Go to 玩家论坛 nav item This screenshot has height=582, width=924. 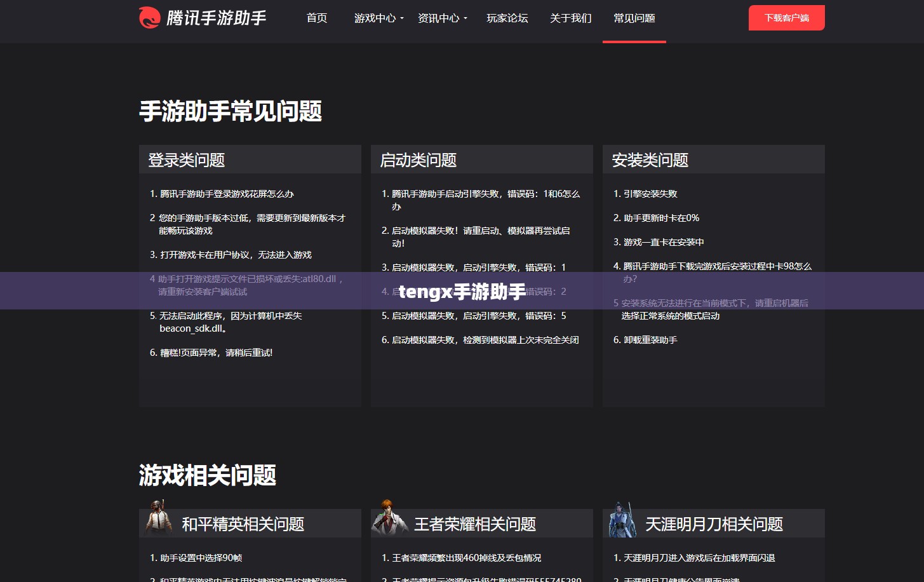[507, 18]
